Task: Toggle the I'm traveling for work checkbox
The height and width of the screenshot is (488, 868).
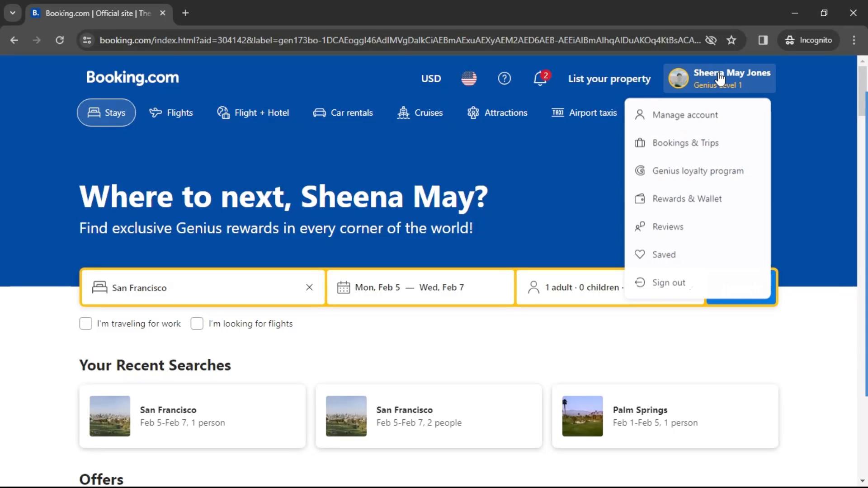Action: click(x=86, y=324)
